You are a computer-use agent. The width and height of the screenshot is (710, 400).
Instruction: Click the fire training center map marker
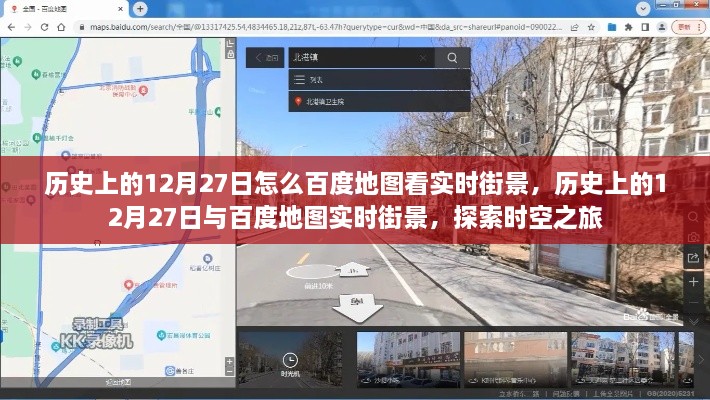(x=144, y=90)
